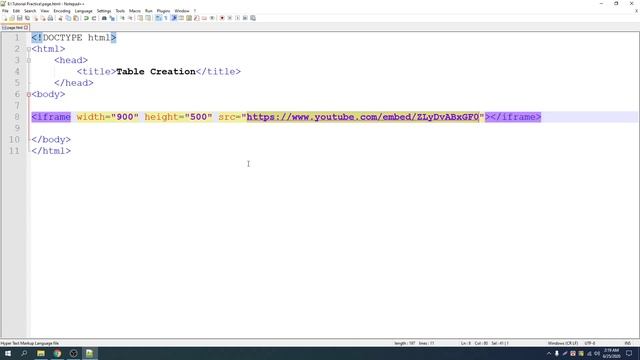Screen dimensions: 640x360
Task: Open the taskbar search icon
Action: (24, 353)
